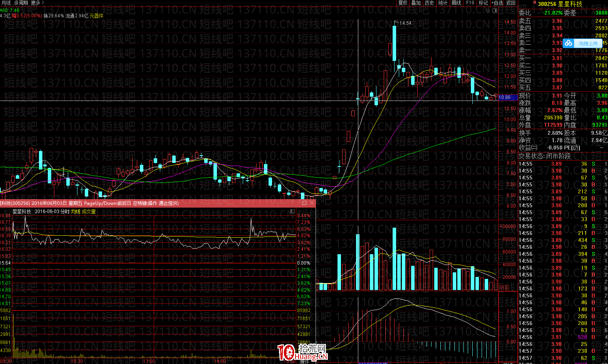Select the 画线 drawing tool
The width and height of the screenshot is (608, 364).
click(x=457, y=3)
